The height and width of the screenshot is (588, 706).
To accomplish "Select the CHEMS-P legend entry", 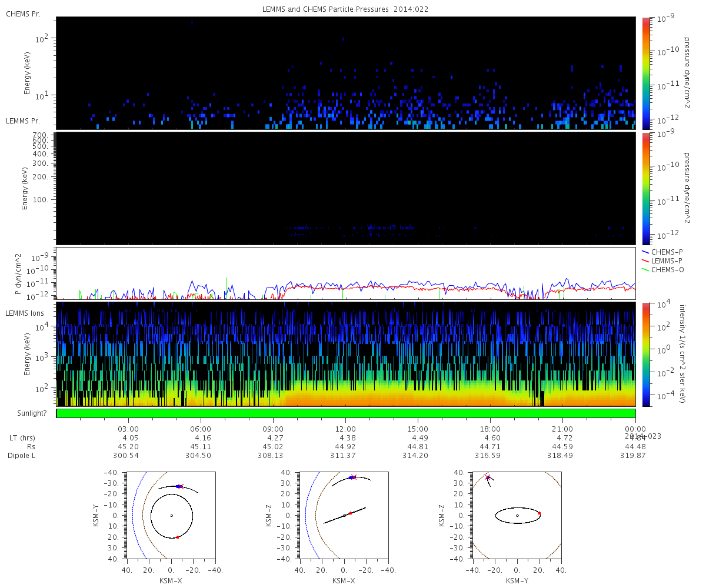I will (667, 252).
